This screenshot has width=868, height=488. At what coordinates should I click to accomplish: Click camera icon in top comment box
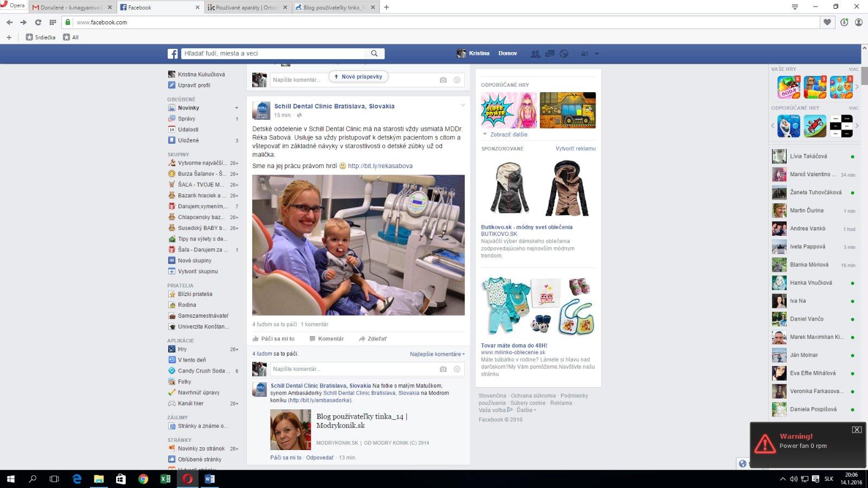click(x=443, y=80)
